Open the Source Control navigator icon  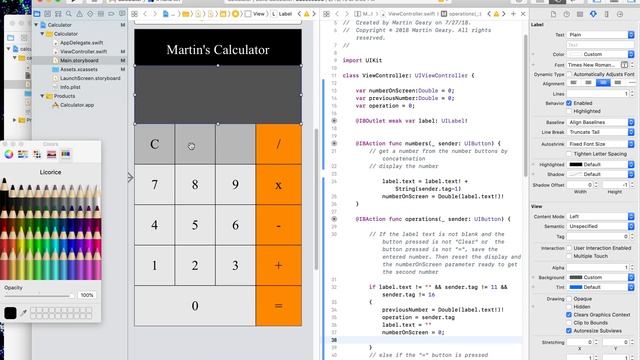[48, 13]
